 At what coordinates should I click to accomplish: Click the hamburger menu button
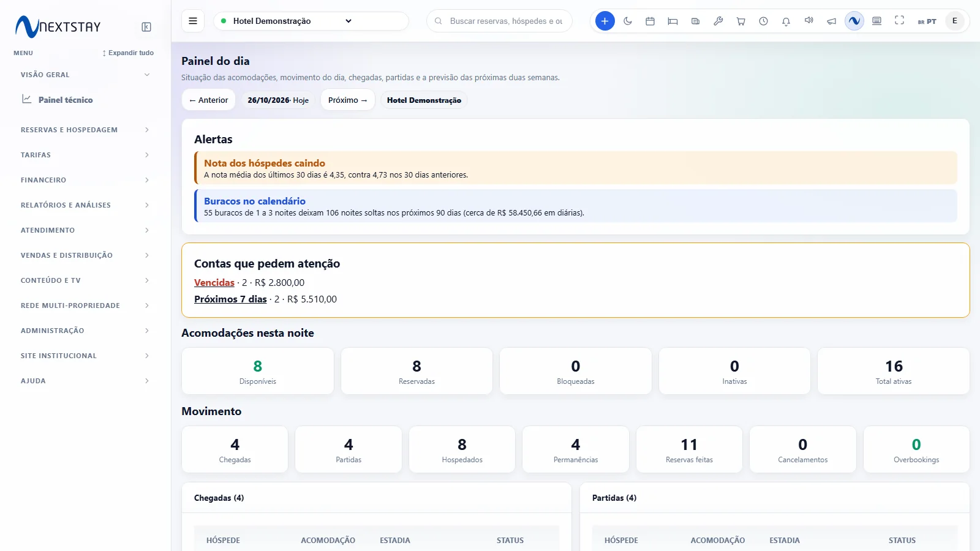193,21
